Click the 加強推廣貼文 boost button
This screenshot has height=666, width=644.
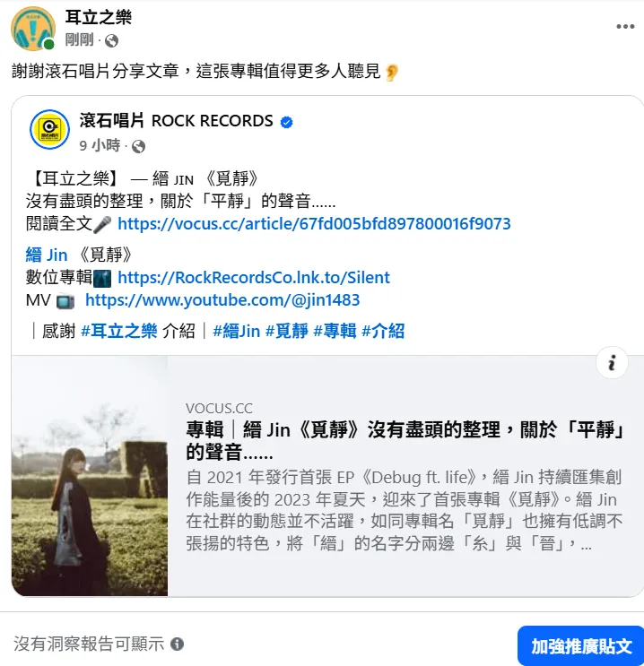click(580, 645)
